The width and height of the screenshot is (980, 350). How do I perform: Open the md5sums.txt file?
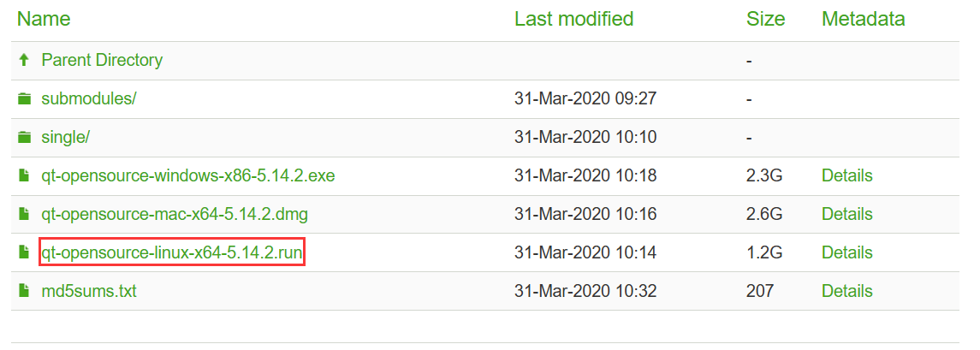(89, 291)
